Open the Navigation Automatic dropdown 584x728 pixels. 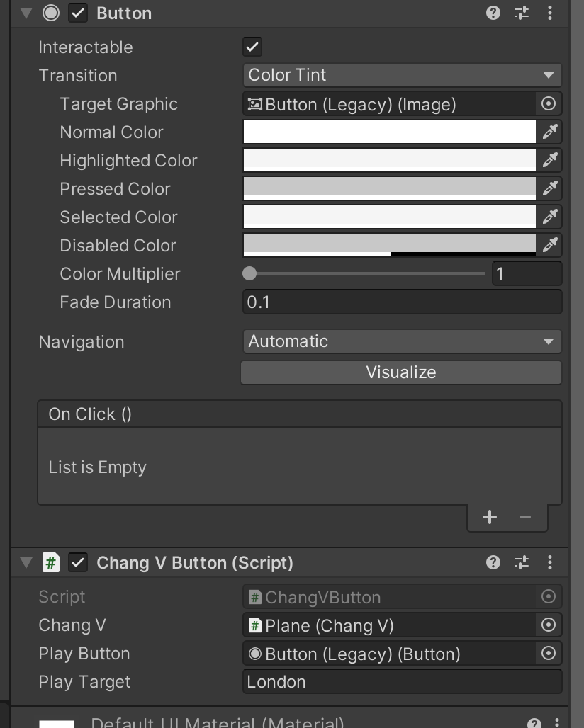(401, 341)
